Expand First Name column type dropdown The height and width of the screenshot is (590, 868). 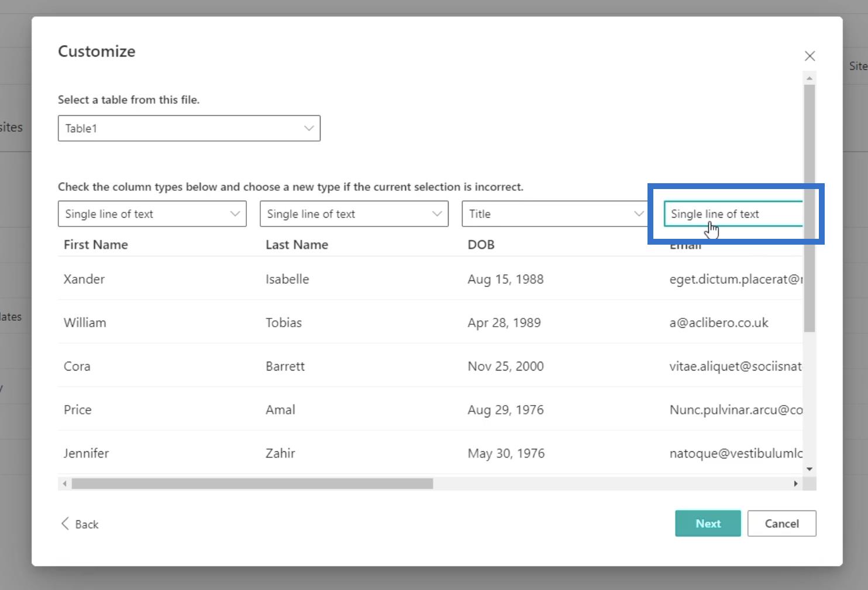152,214
